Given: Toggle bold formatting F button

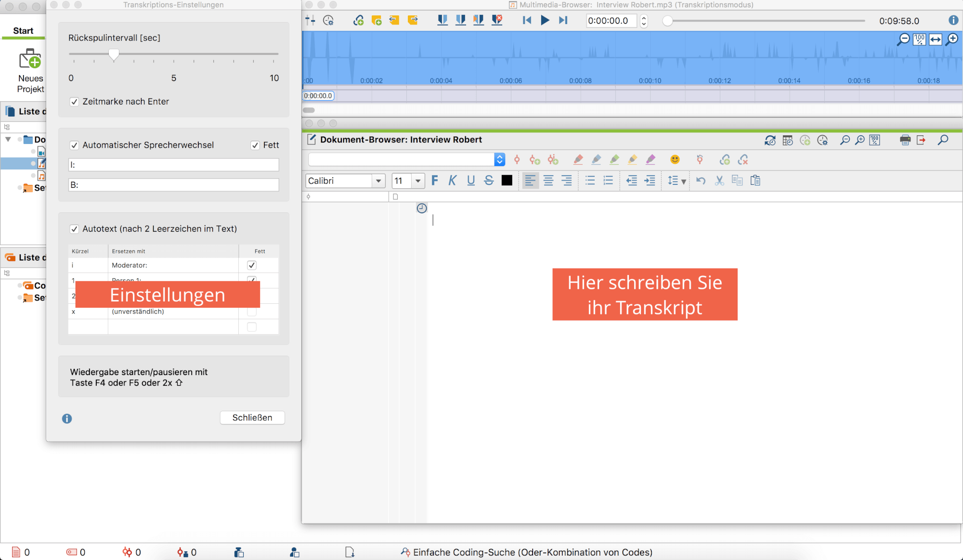Looking at the screenshot, I should pos(435,181).
